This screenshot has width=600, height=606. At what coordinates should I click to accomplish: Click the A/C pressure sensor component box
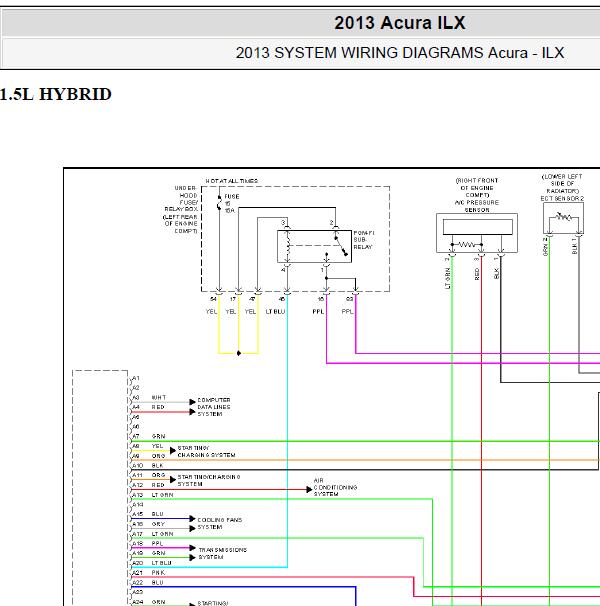[x=477, y=233]
